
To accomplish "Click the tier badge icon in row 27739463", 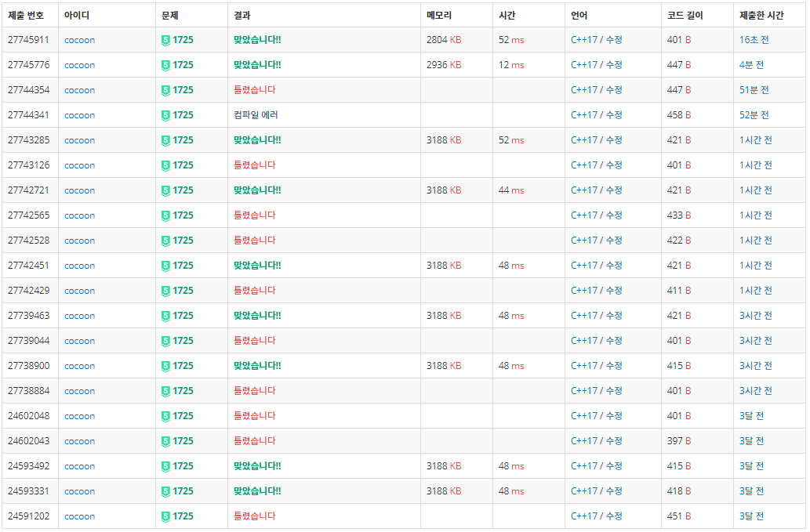I will pos(165,317).
